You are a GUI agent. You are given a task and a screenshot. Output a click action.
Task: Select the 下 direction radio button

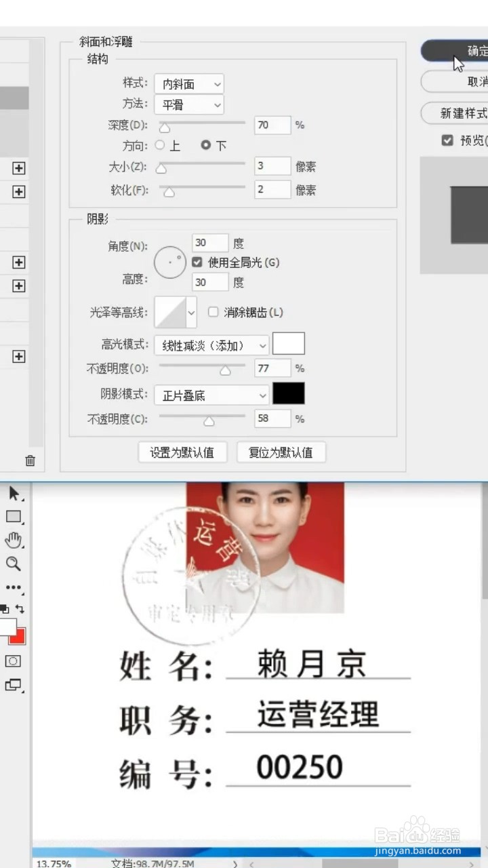tap(206, 145)
